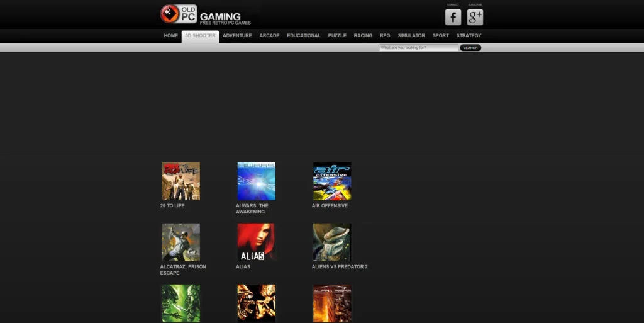644x323 pixels.
Task: Click the ALCATRAZ: PRISON ESCAPE title link
Action: click(183, 269)
